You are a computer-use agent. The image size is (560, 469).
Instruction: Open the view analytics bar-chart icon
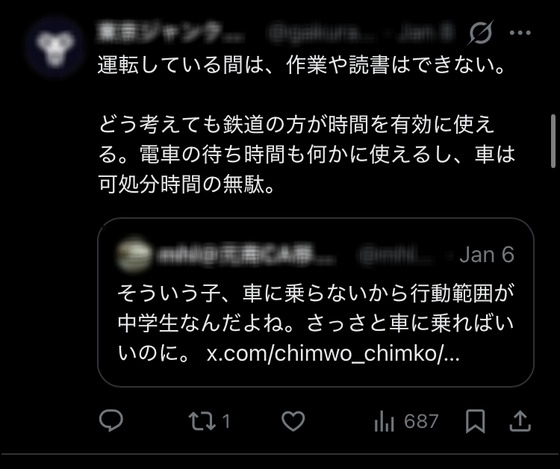click(384, 421)
